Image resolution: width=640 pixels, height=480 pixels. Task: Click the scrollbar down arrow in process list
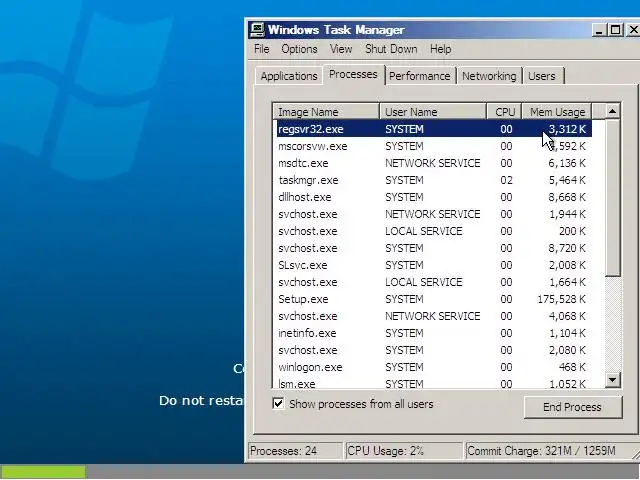tap(612, 380)
